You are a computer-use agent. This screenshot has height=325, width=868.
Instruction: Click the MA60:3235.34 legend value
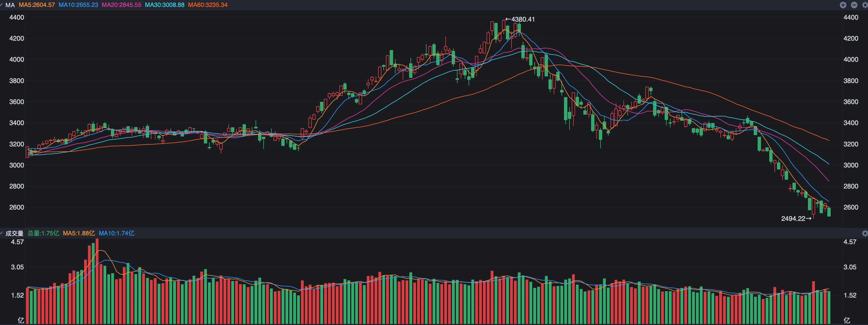[x=208, y=5]
